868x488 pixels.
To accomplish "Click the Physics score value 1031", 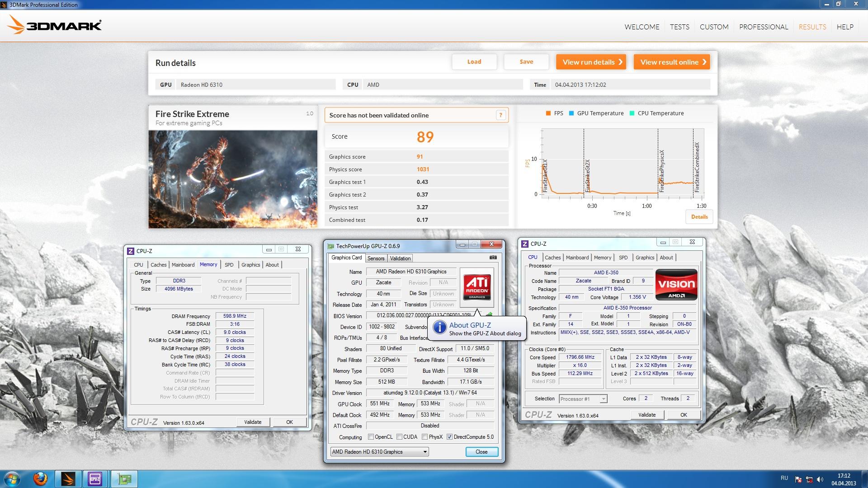I will click(423, 169).
